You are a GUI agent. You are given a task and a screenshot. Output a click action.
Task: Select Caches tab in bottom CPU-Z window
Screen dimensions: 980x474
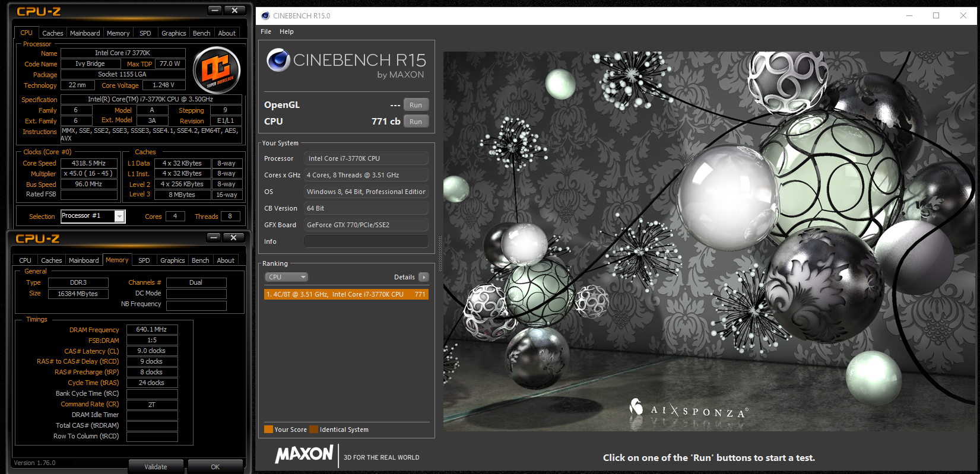tap(51, 260)
